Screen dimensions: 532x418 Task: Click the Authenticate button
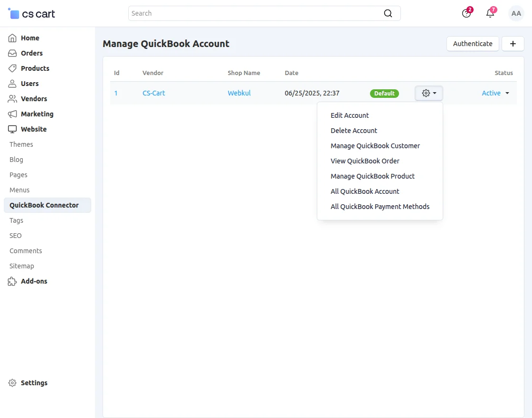[472, 43]
